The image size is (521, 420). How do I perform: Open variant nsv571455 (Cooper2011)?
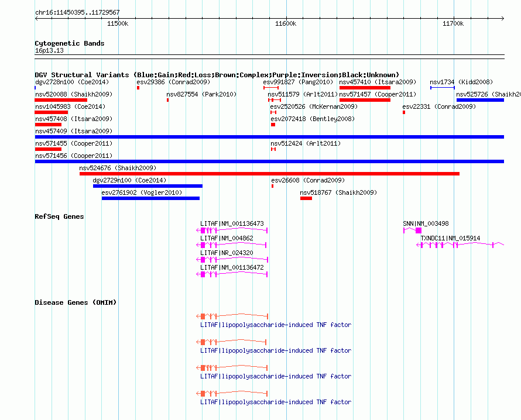(74, 143)
